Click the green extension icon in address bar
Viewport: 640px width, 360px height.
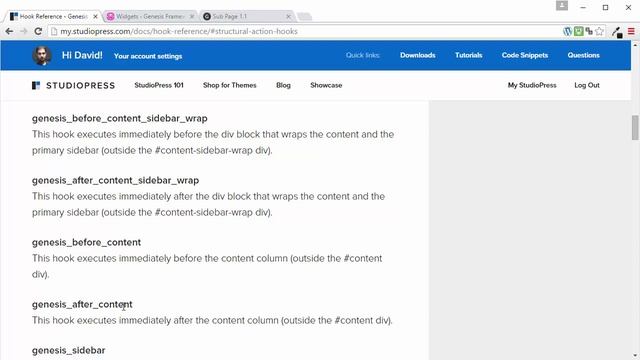[578, 31]
